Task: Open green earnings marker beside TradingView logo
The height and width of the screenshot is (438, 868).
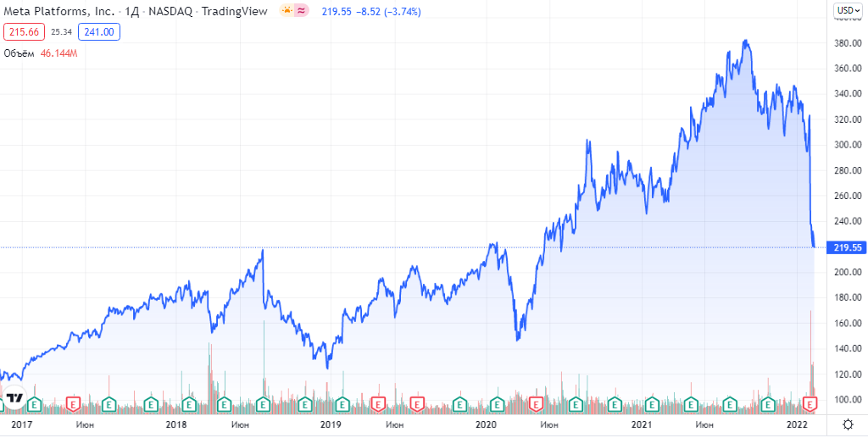Action: coord(34,404)
